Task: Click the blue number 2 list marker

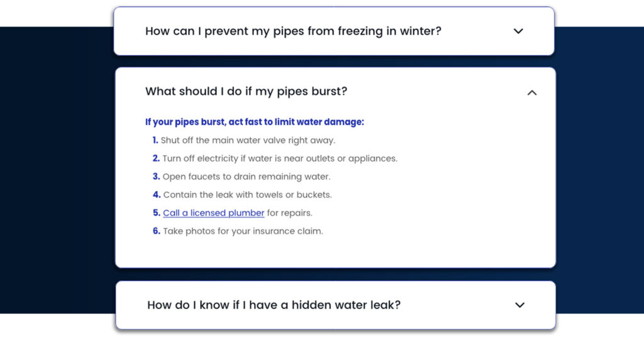Action: (x=156, y=158)
